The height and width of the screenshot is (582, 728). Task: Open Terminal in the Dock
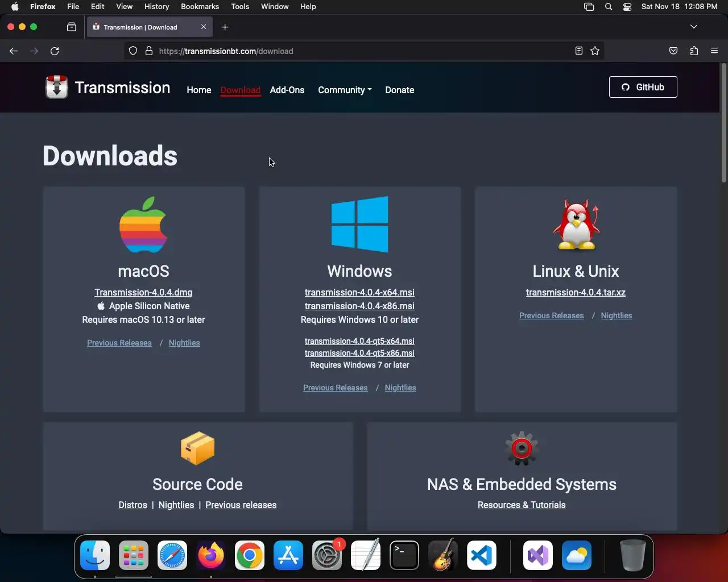[404, 555]
